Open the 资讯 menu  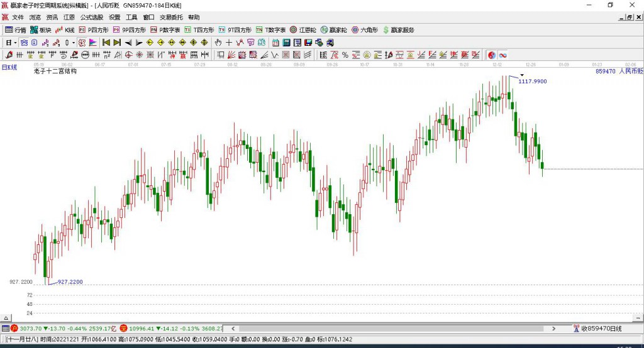pyautogui.click(x=52, y=17)
